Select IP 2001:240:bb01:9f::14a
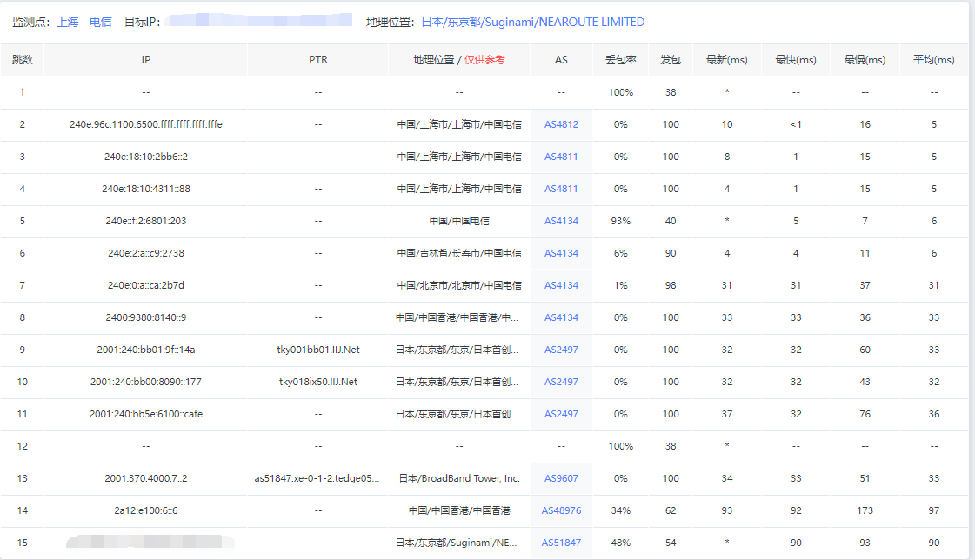Image resolution: width=975 pixels, height=560 pixels. point(145,350)
